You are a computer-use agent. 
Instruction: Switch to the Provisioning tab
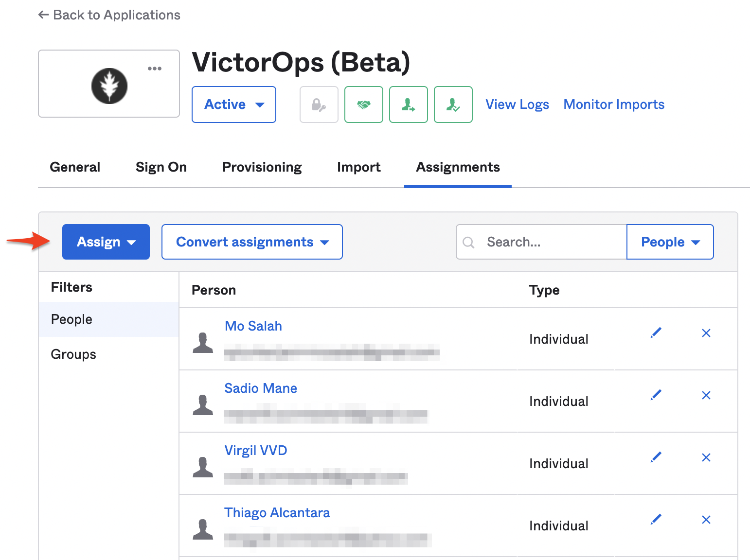262,167
